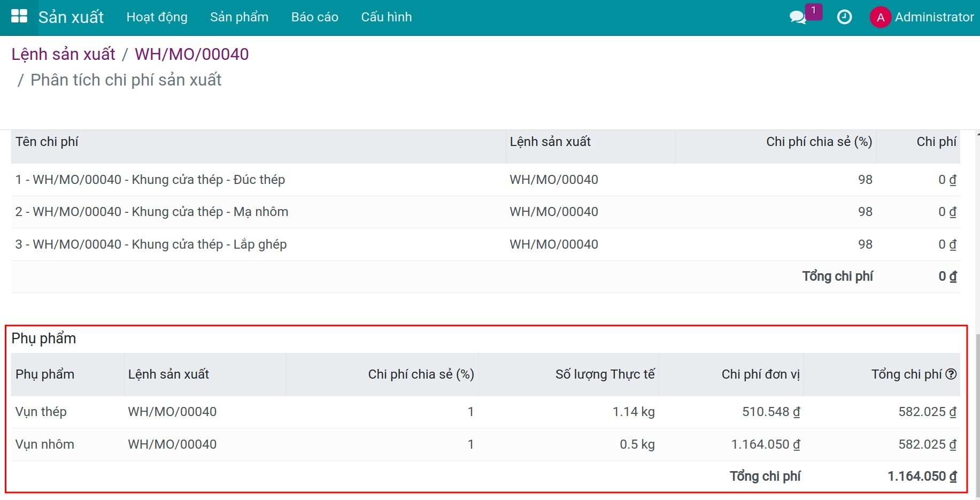Image resolution: width=980 pixels, height=500 pixels.
Task: Open the conversations chat icon
Action: click(x=798, y=17)
